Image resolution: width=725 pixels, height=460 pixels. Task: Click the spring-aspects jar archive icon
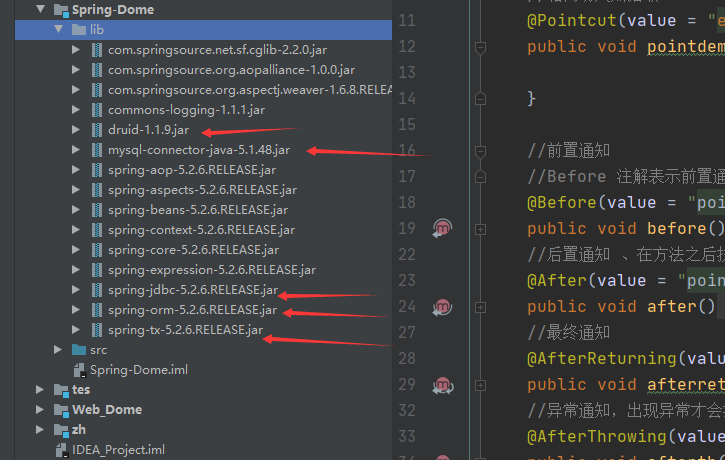[97, 190]
